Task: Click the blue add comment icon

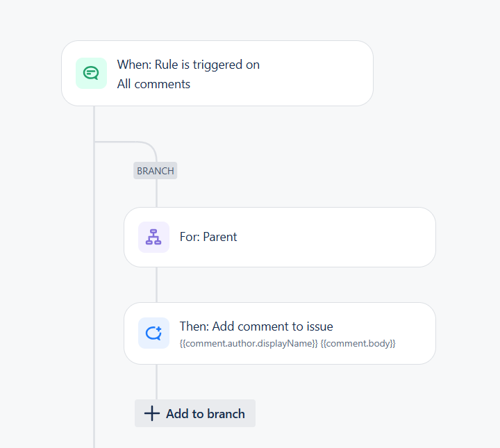Action: 153,333
